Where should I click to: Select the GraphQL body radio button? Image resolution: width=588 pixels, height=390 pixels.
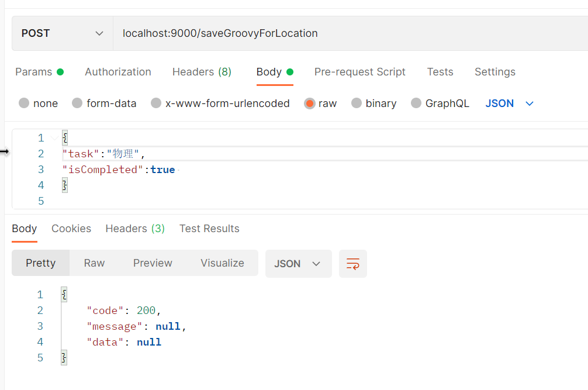(416, 103)
